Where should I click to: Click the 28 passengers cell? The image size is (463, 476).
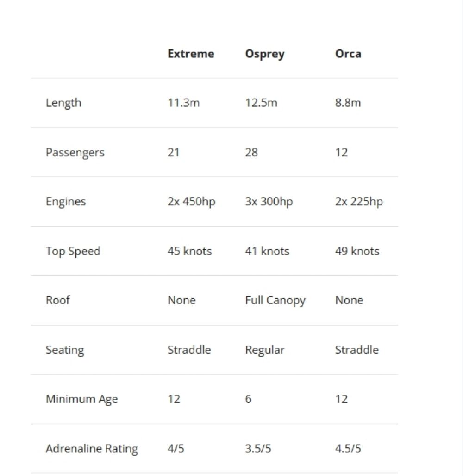tap(251, 153)
